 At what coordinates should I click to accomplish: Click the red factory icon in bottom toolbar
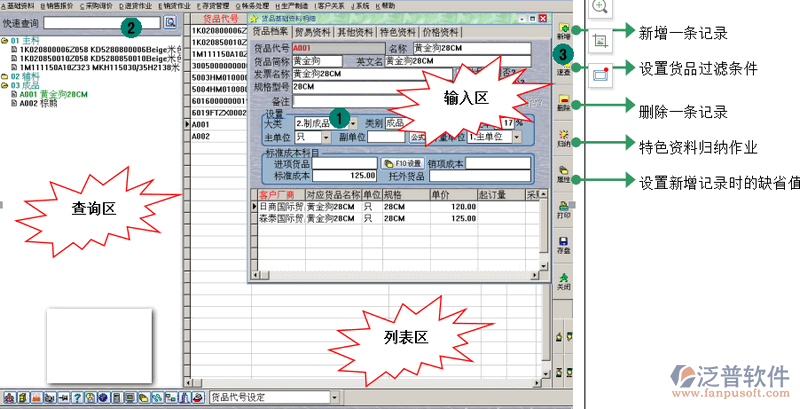tap(36, 398)
